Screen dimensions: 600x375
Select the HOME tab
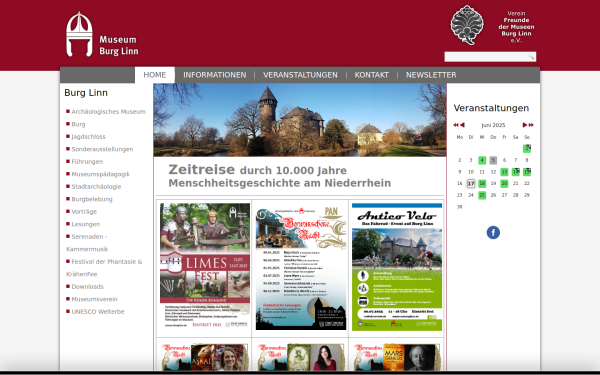pos(155,75)
